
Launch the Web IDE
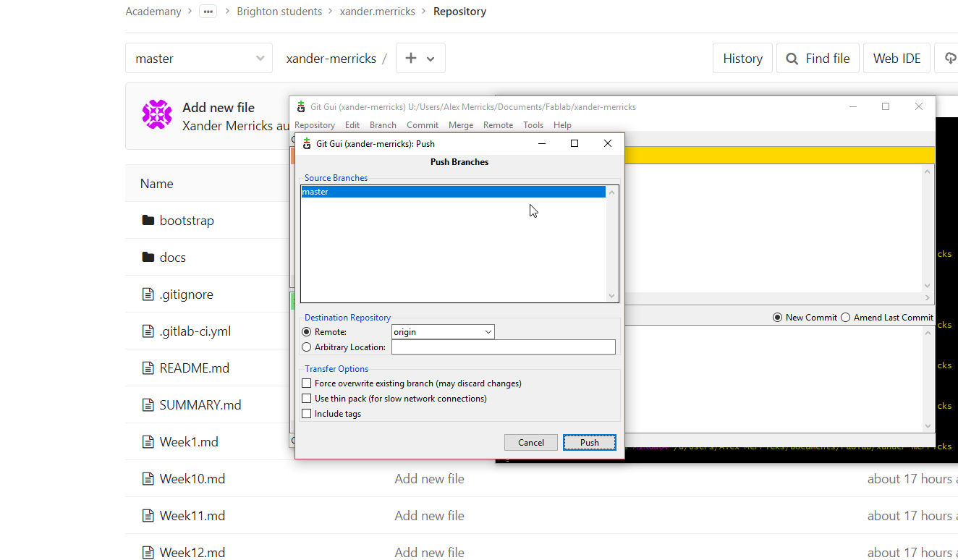point(897,59)
